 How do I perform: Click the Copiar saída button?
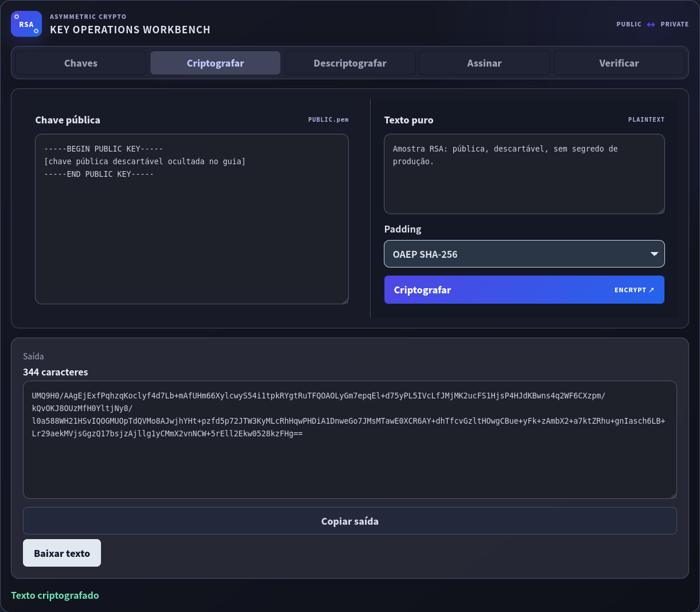tap(350, 521)
